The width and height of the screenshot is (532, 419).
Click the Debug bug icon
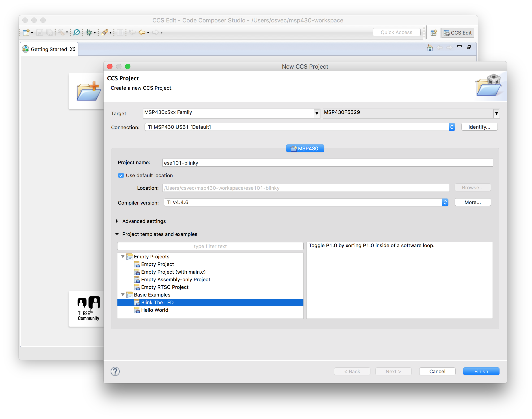89,32
